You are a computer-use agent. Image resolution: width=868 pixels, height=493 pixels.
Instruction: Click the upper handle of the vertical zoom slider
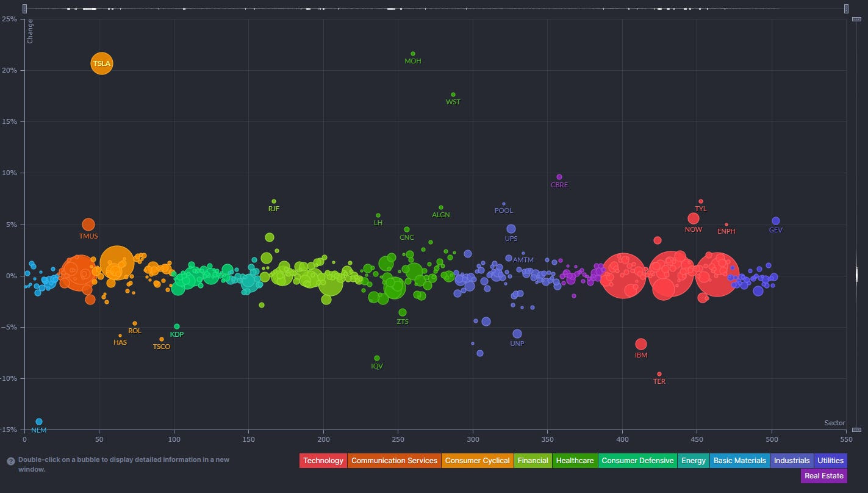tap(856, 19)
